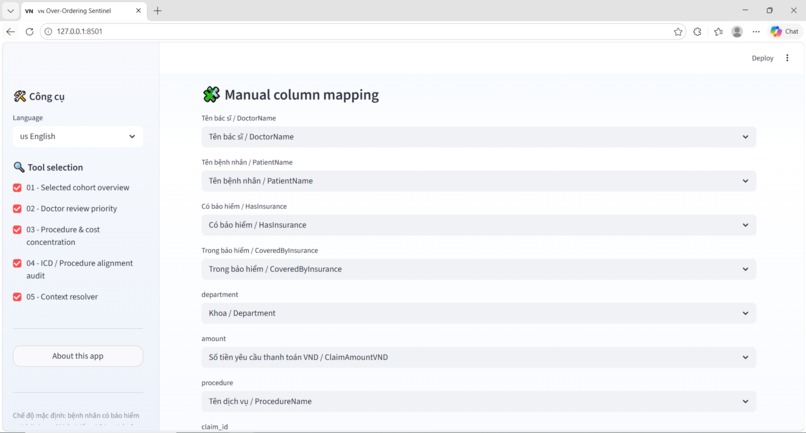This screenshot has height=433, width=806.
Task: Click the Công cụ sidebar heading
Action: [47, 97]
